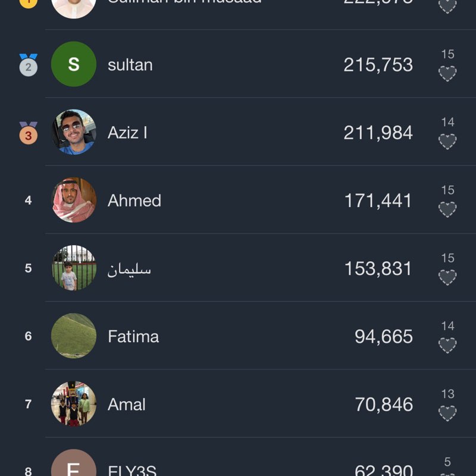Click Amal's score of 70,846
Viewport: 476px width, 476px height.
click(x=384, y=405)
